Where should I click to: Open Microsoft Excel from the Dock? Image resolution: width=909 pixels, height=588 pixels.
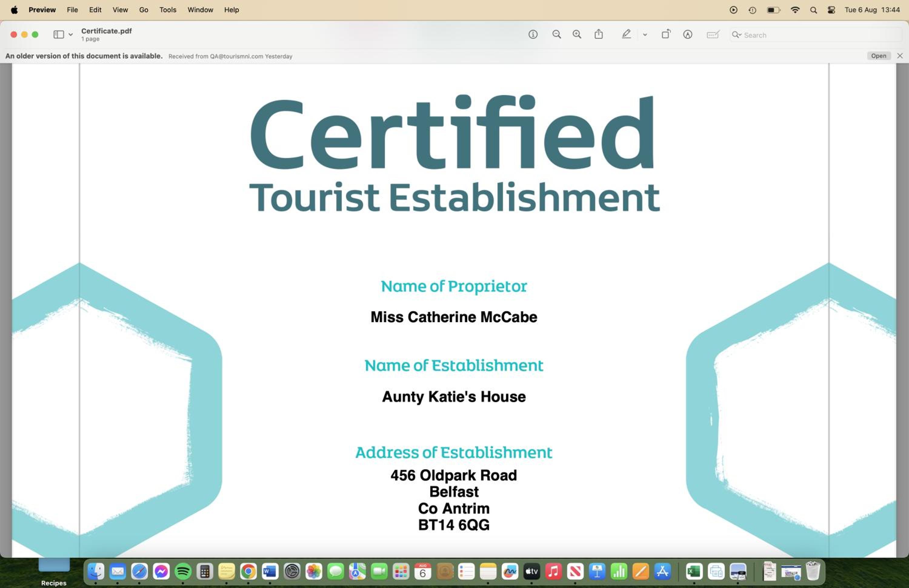694,571
